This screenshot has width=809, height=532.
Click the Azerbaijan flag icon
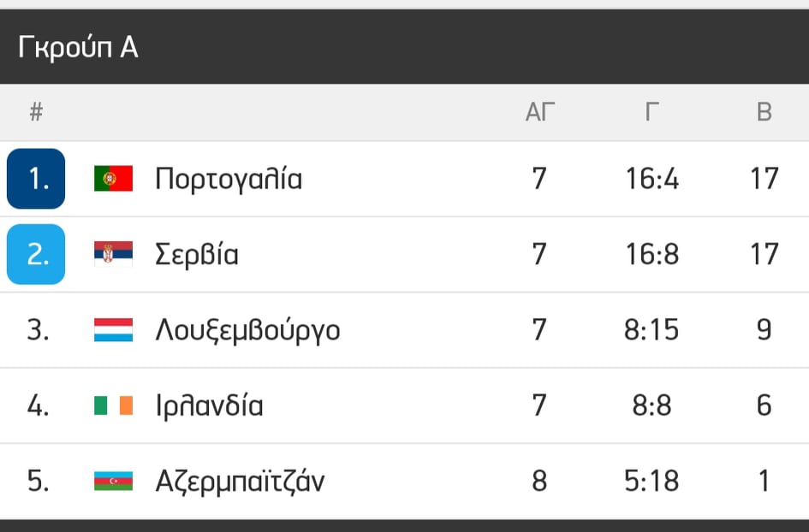tap(114, 481)
